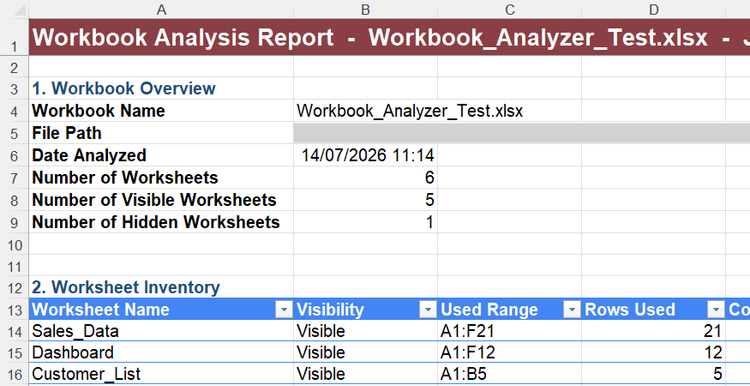
Task: Click the 'Used Range' table header text
Action: click(489, 310)
